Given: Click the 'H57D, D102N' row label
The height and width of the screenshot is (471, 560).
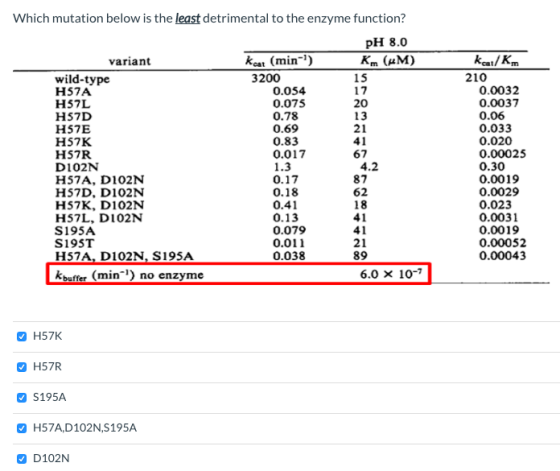Looking at the screenshot, I should pyautogui.click(x=100, y=192).
